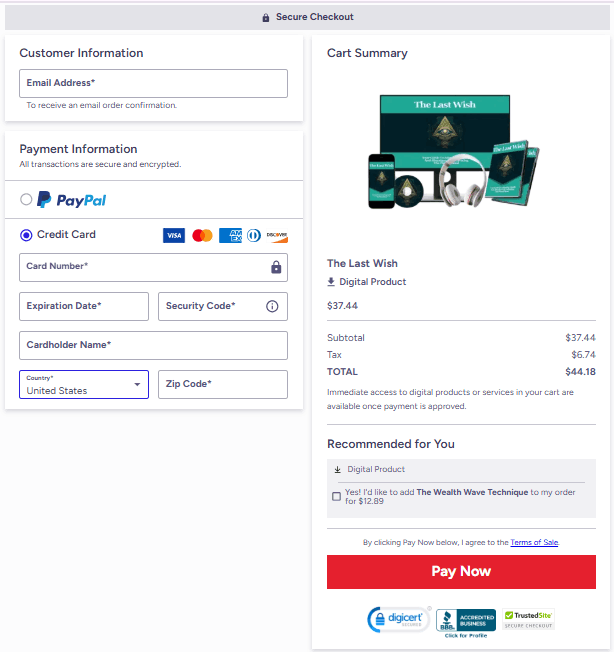Select the Credit Card radio button

pos(26,235)
